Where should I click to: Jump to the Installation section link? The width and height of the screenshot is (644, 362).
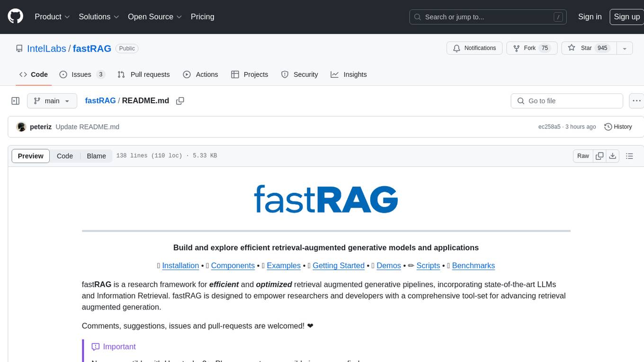(x=180, y=265)
